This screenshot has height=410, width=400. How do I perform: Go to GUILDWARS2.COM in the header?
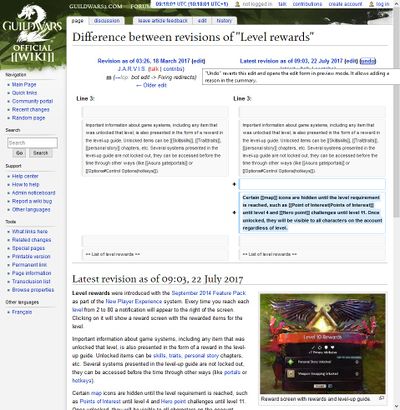[x=96, y=6]
